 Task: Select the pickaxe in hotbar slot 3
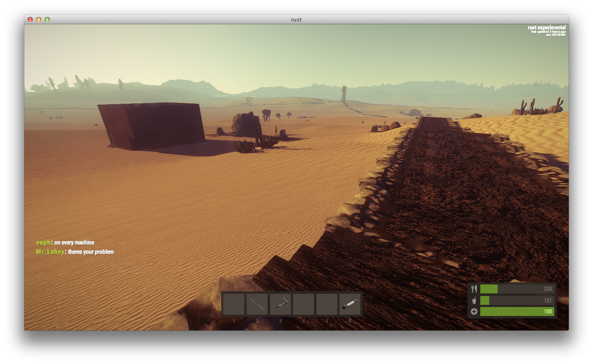280,304
